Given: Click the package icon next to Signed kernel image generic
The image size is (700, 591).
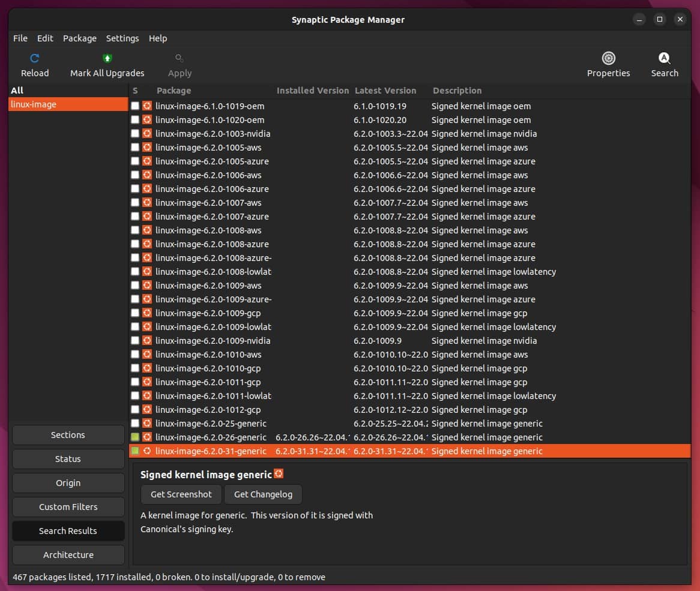Looking at the screenshot, I should [x=278, y=473].
